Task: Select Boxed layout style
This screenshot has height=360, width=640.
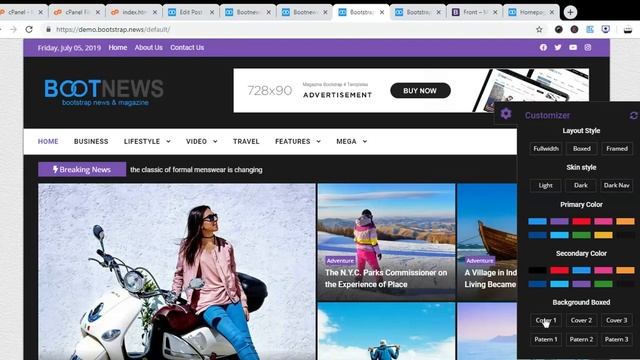Action: point(582,149)
